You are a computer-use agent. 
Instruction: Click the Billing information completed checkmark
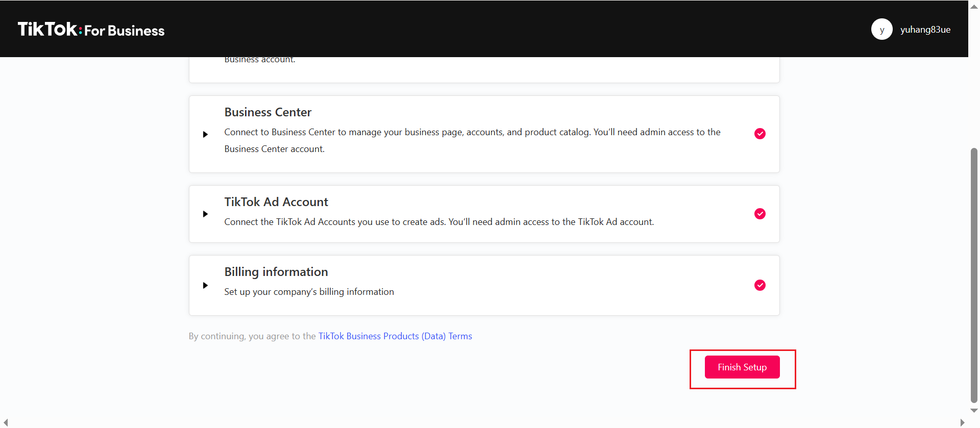click(x=759, y=285)
